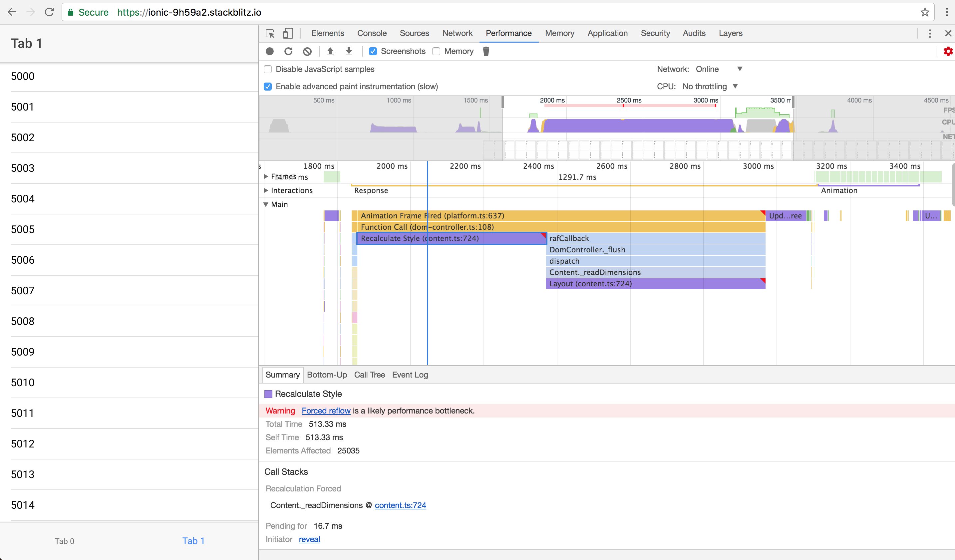This screenshot has width=955, height=560.
Task: Open the Forced reflow warning link
Action: click(326, 411)
